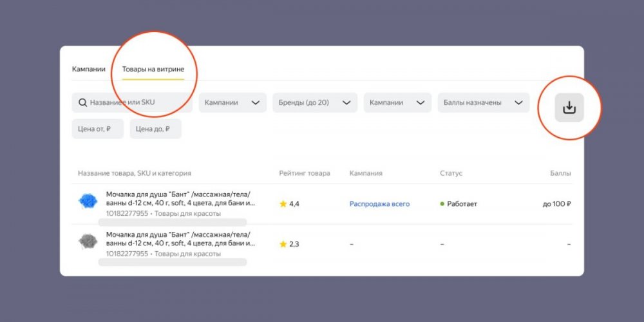Click the Баллы column header
This screenshot has height=322, width=644.
point(560,173)
